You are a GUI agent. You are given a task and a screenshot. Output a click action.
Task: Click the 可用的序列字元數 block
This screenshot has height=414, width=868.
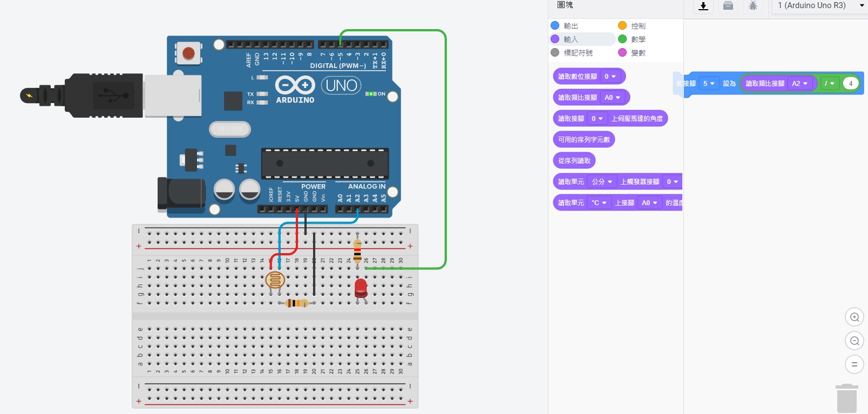click(x=584, y=140)
